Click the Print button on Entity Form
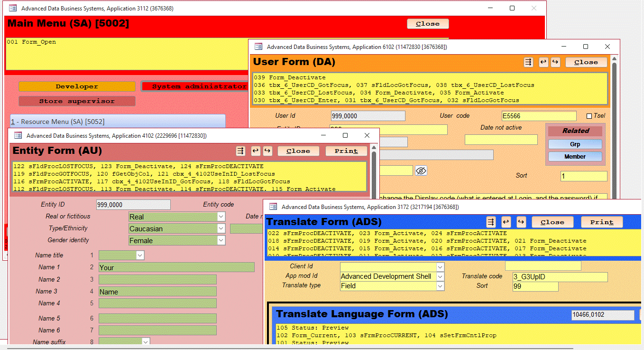 click(x=346, y=151)
